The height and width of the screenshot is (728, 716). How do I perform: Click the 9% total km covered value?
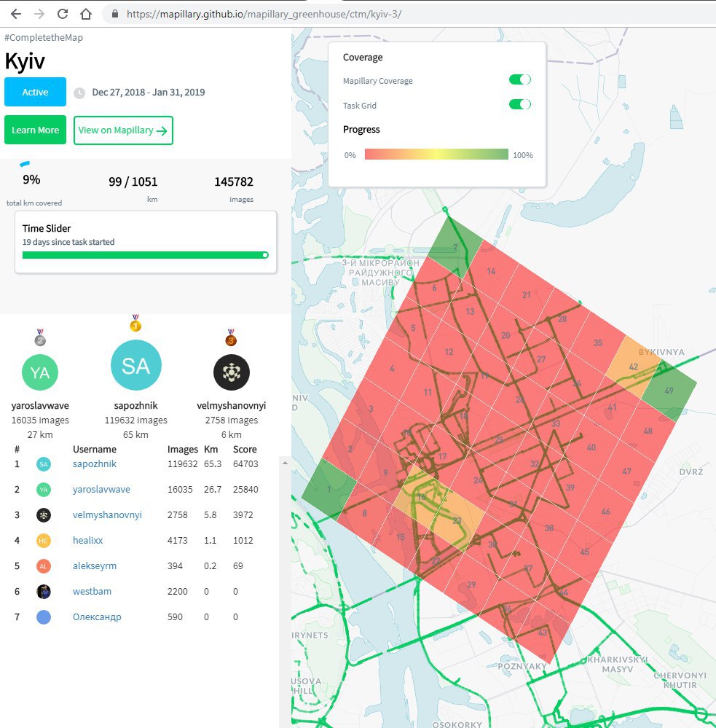[31, 180]
